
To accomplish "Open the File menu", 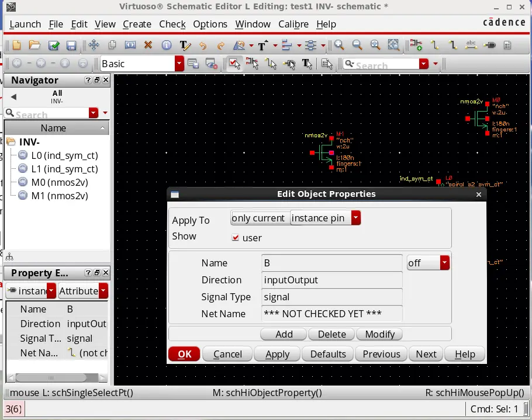I will pos(56,24).
